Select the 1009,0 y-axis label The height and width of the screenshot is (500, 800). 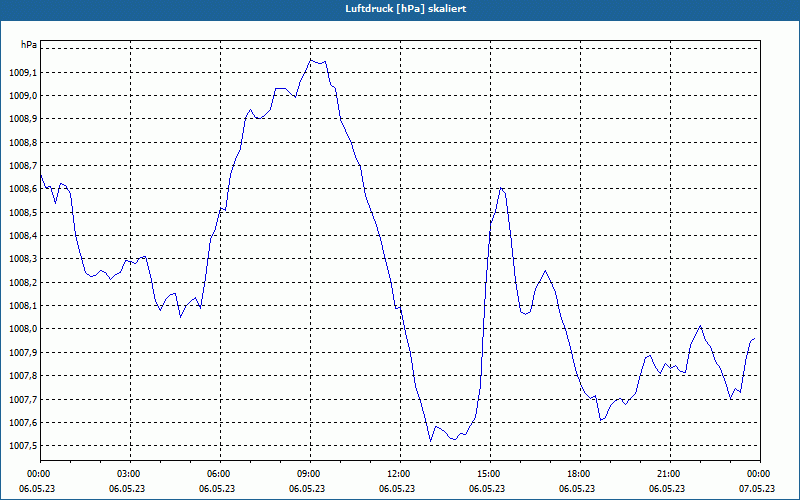23,96
